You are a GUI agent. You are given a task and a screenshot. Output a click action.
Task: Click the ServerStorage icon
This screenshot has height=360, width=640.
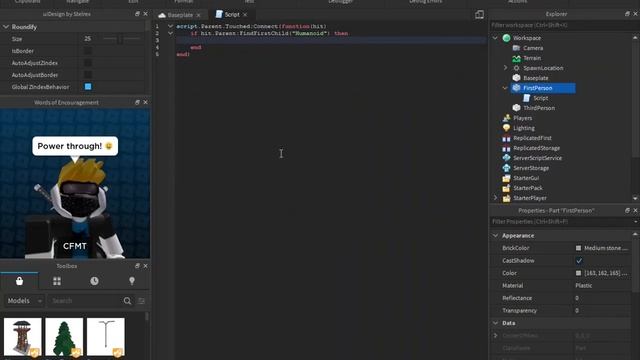[x=507, y=168]
